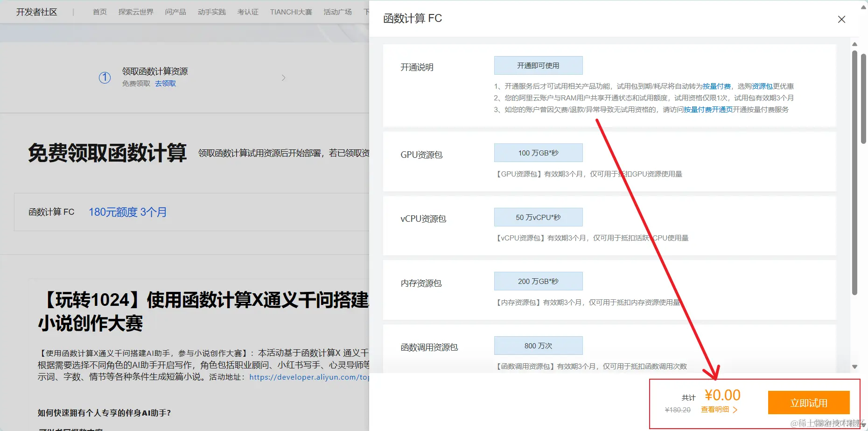Expand 查看明细 via its arrow chevron
Viewport: 868px width, 431px height.
[x=736, y=409]
